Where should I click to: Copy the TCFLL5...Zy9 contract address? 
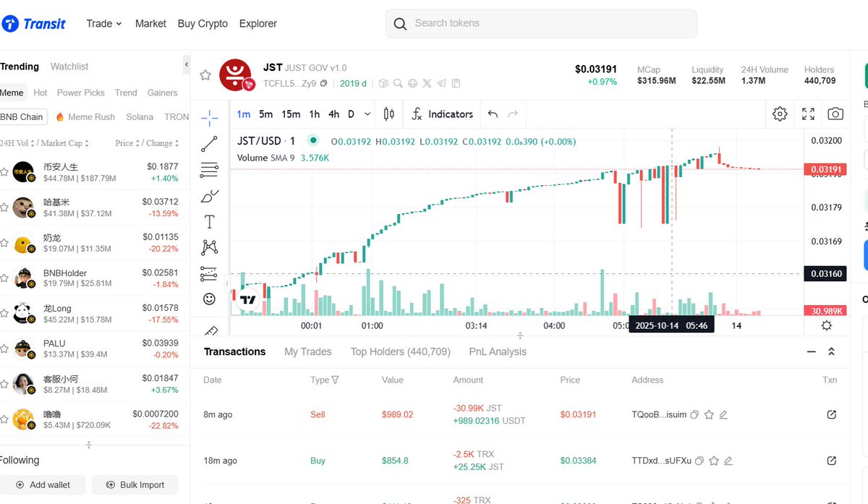[324, 83]
